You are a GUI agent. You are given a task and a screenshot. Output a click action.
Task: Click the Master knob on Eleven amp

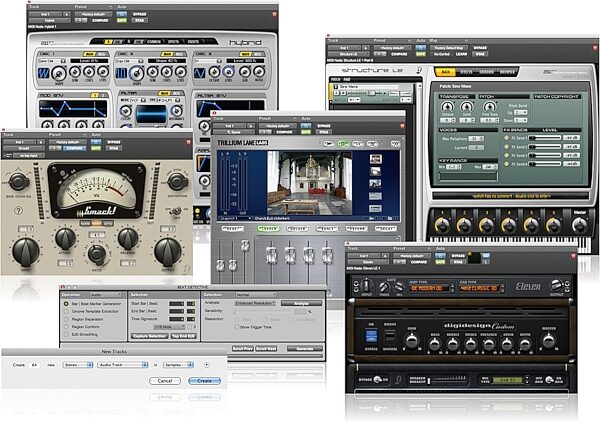point(548,341)
